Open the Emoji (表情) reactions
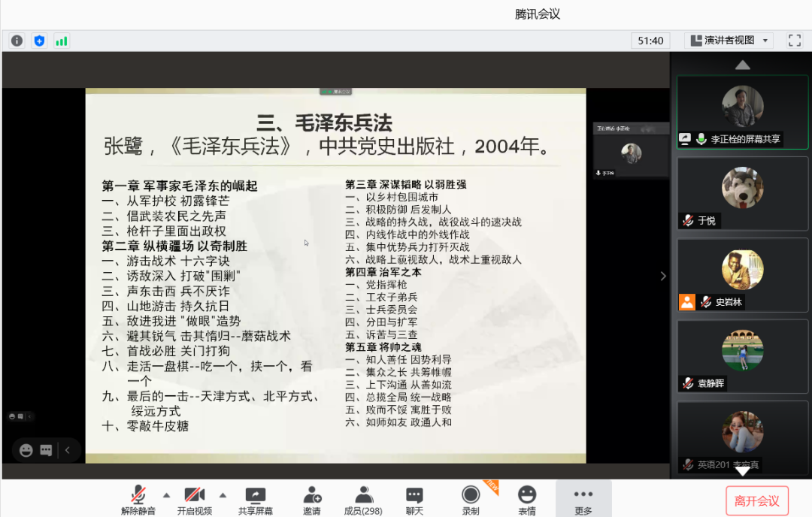This screenshot has height=517, width=812. point(527,500)
